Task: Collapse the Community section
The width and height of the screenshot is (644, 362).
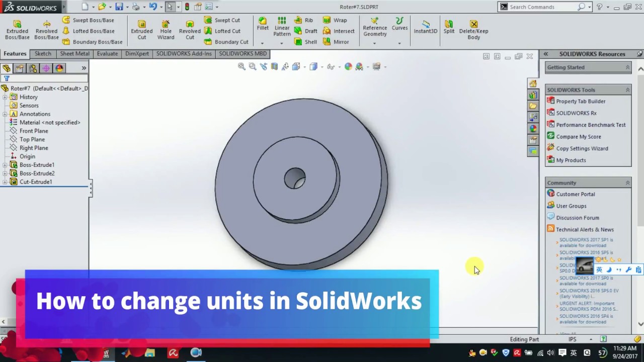Action: point(627,183)
